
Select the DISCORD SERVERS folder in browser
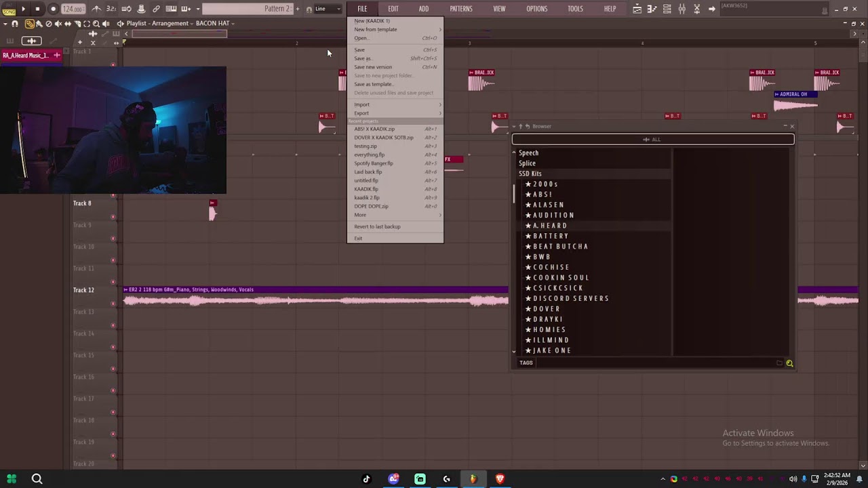(x=570, y=298)
